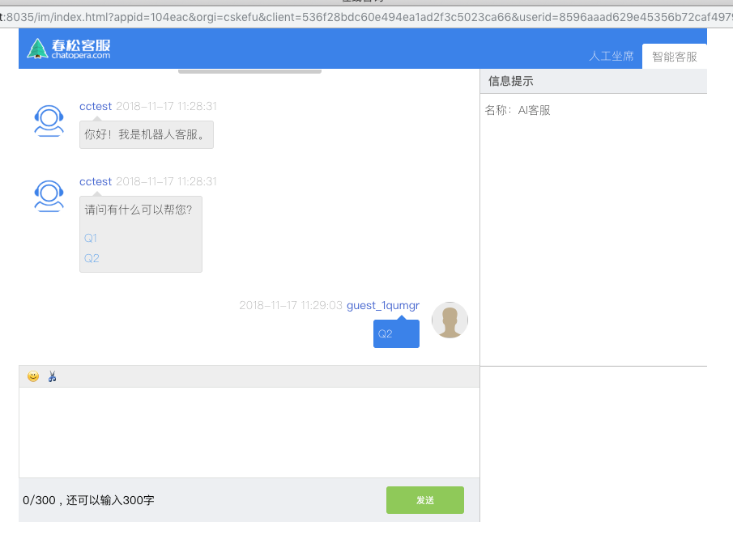Click the 你好！我是机器人客服。 message
The height and width of the screenshot is (560, 733).
[147, 135]
